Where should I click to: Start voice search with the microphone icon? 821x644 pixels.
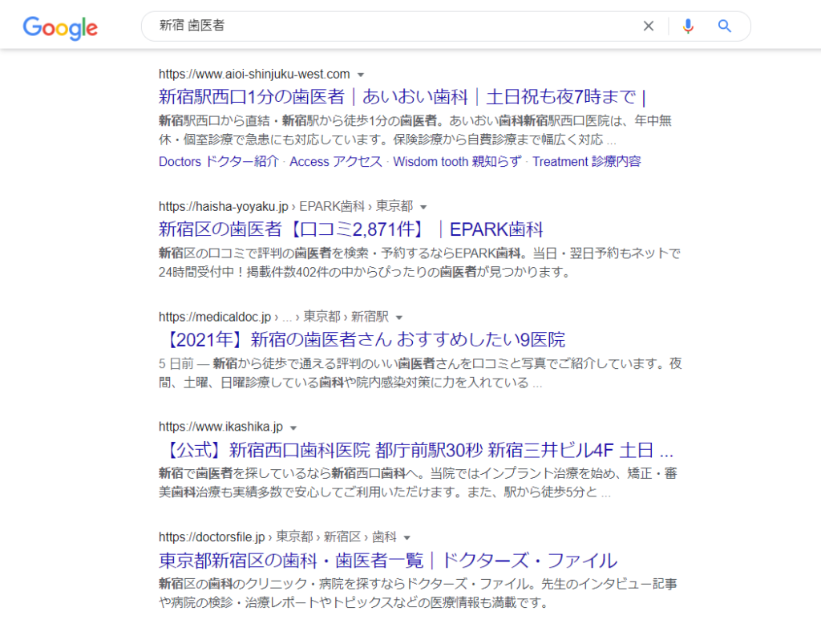tap(688, 26)
